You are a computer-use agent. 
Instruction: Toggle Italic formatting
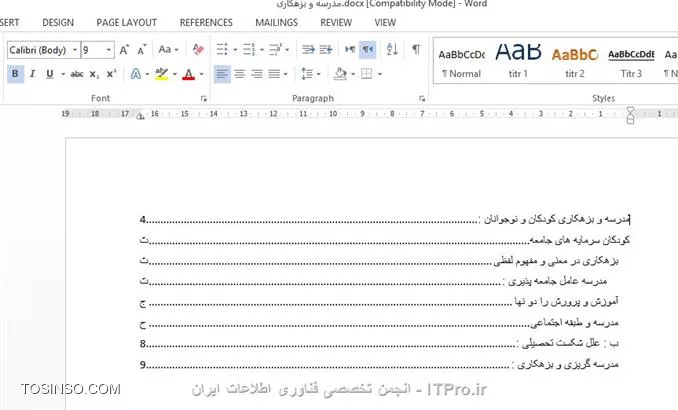[x=32, y=74]
